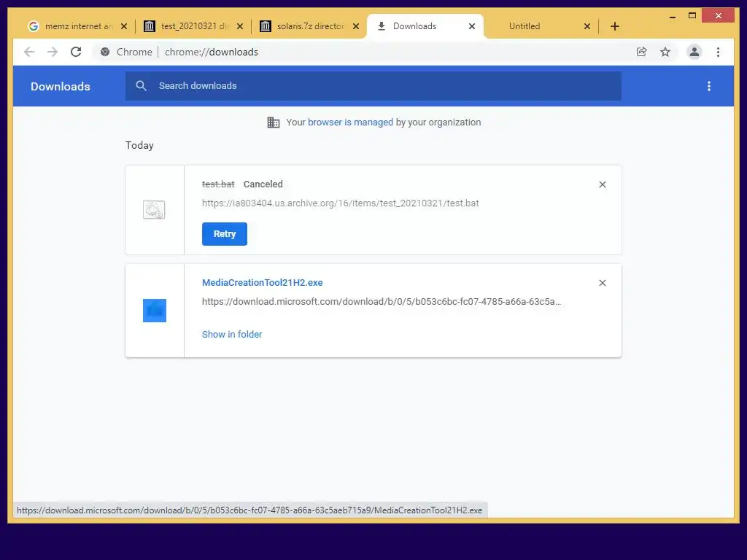
Task: Click the Today date heading
Action: coord(139,145)
